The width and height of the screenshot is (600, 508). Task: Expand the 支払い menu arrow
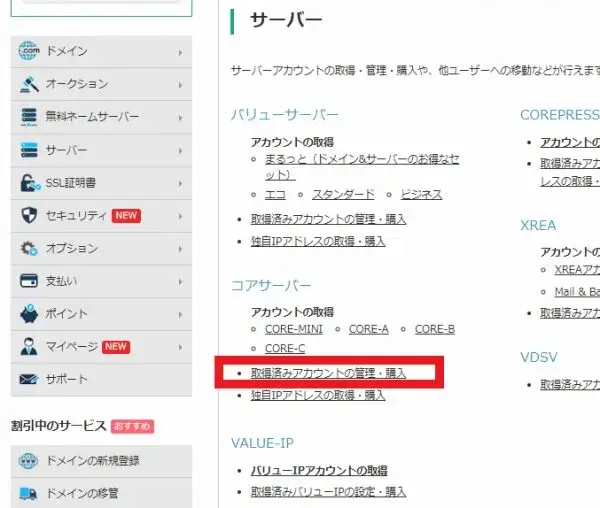click(x=180, y=282)
